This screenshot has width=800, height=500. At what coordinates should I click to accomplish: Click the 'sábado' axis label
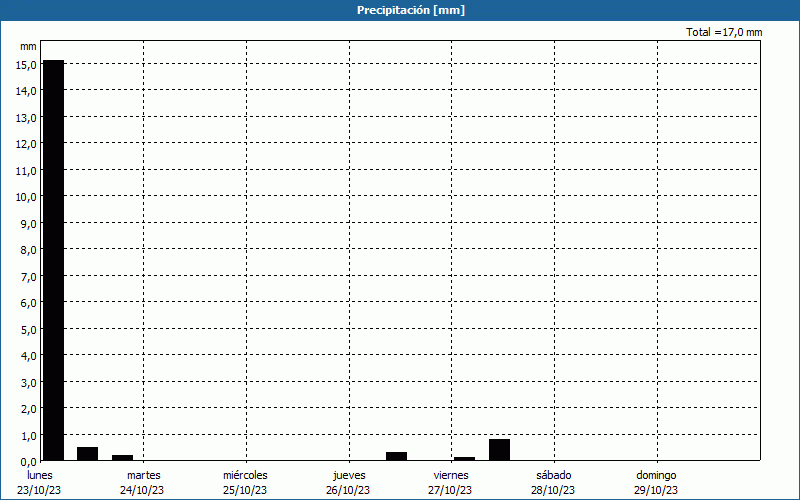point(554,475)
